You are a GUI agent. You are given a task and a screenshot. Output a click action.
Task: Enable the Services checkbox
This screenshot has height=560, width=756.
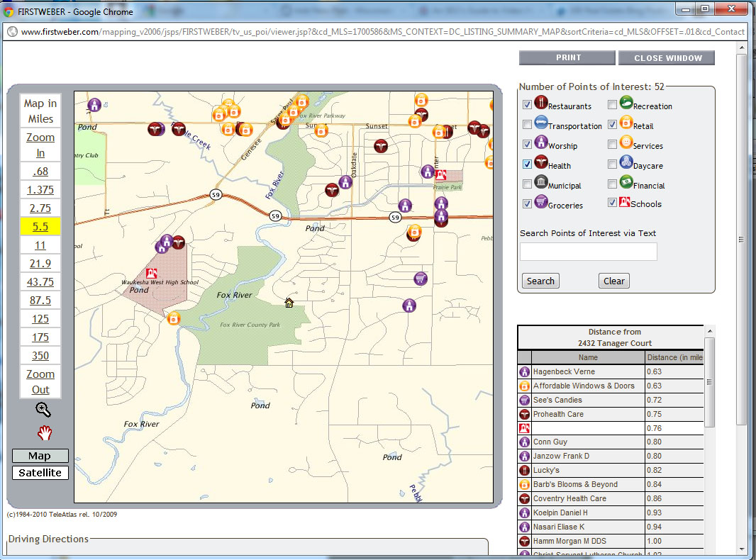point(612,144)
